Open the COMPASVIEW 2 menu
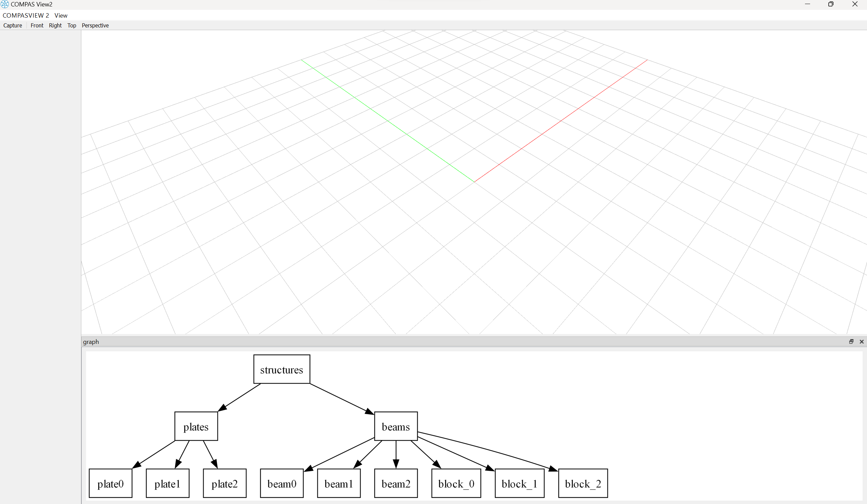867x504 pixels. 25,15
